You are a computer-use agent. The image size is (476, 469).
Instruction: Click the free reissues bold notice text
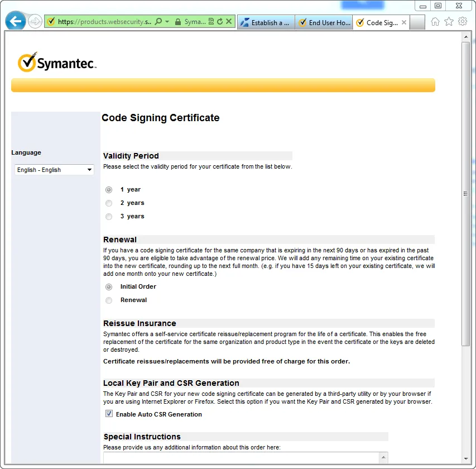click(x=227, y=361)
